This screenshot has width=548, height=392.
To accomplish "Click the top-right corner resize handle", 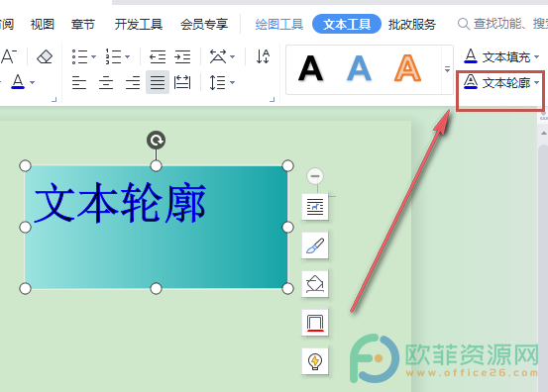I will click(287, 165).
